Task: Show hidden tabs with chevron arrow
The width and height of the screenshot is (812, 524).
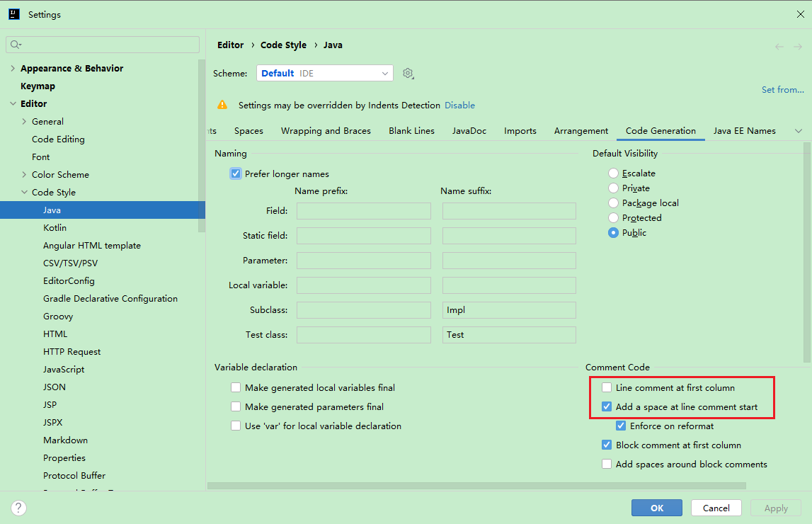Action: [799, 131]
